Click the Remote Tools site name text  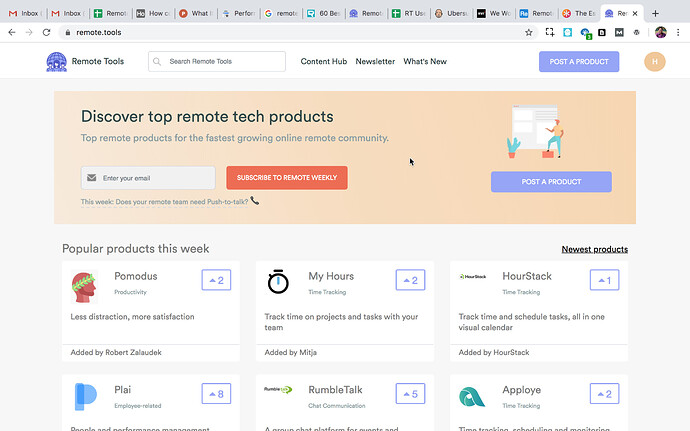pos(98,61)
